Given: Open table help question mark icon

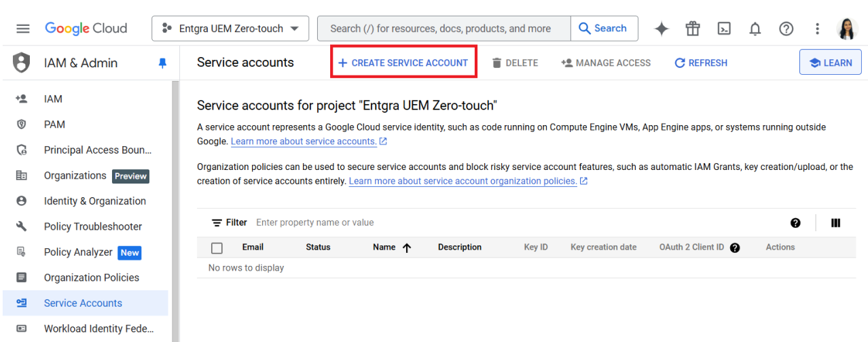Looking at the screenshot, I should [795, 223].
